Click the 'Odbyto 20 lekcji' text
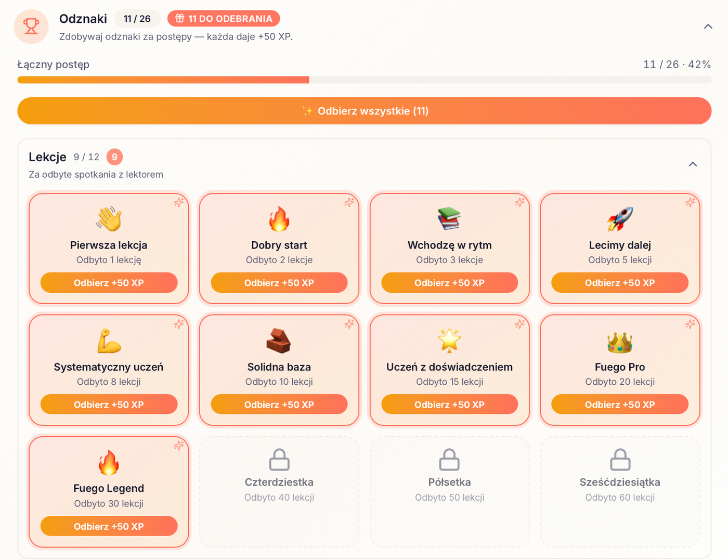 coord(620,382)
